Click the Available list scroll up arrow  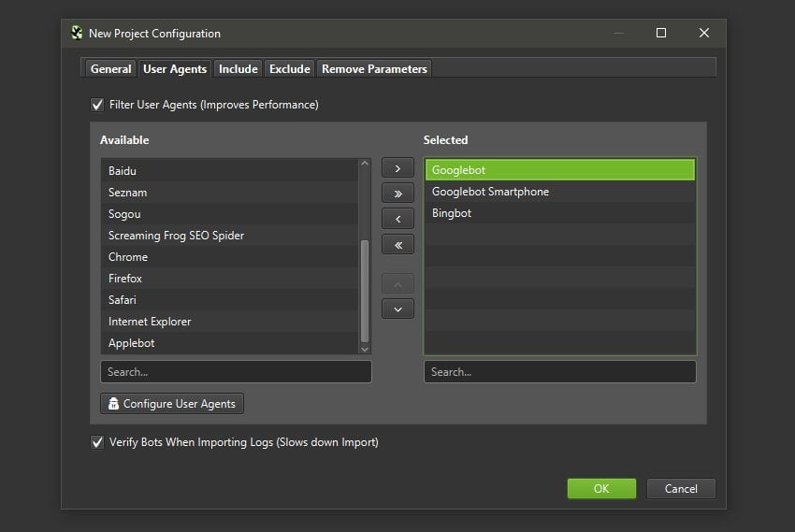point(365,163)
